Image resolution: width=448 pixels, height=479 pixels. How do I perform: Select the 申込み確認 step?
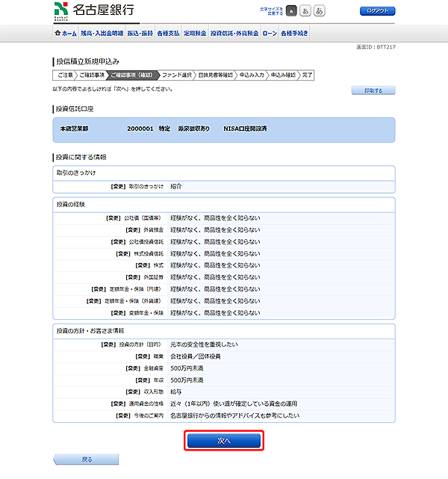283,75
